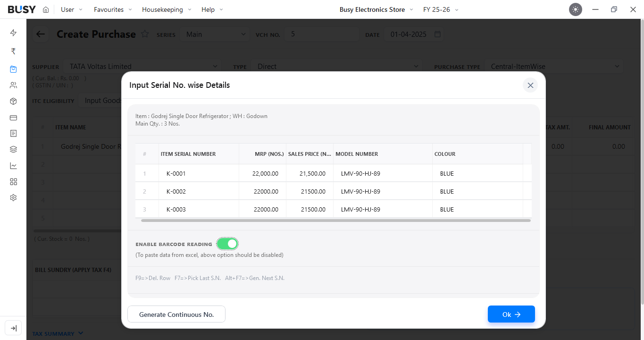Click model number cell in K-0003 row
This screenshot has width=644, height=340.
pyautogui.click(x=383, y=209)
